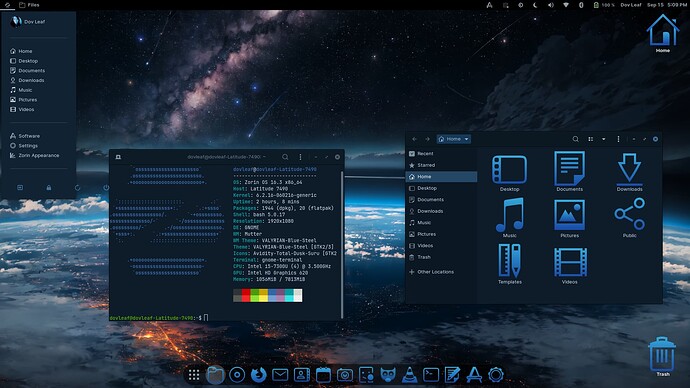The image size is (690, 388).
Task: Open Other Locations in Files sidebar
Action: [441, 272]
